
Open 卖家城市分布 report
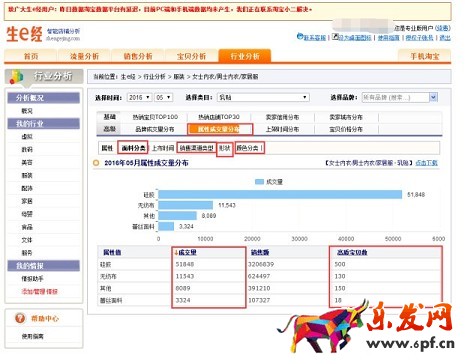(x=346, y=117)
